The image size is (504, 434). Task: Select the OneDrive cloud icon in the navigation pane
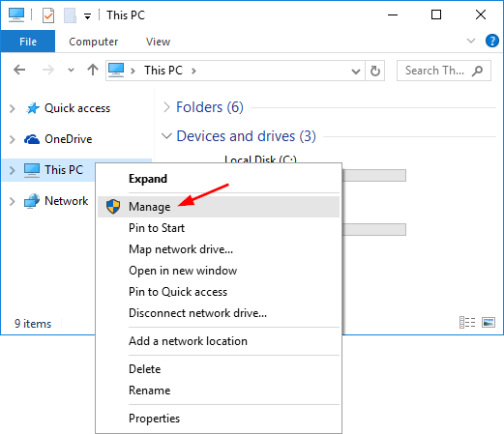pos(32,139)
